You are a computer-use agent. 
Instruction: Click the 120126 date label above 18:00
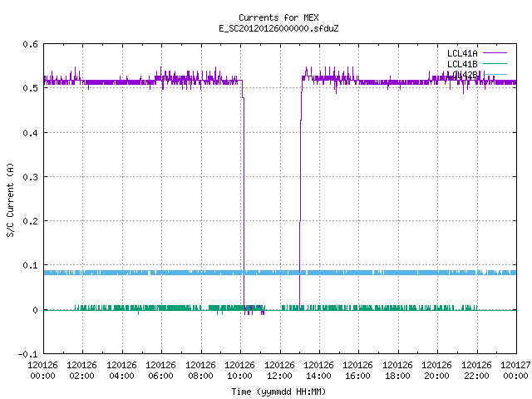pyautogui.click(x=397, y=365)
